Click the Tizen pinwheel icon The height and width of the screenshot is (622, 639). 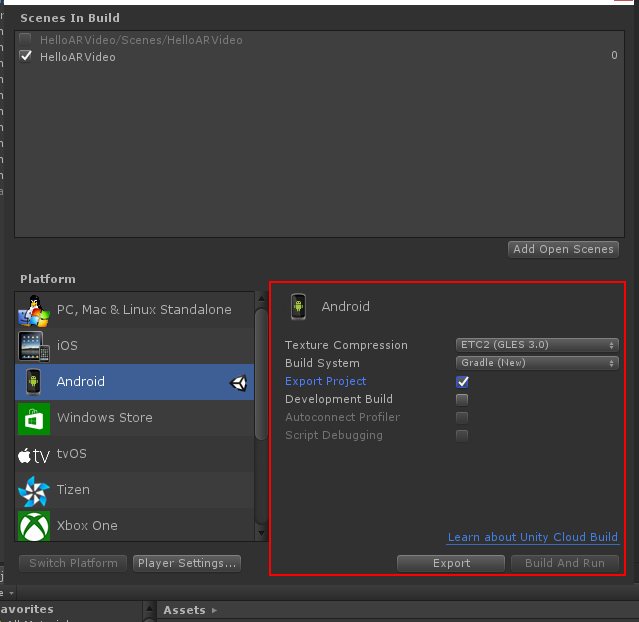[34, 491]
